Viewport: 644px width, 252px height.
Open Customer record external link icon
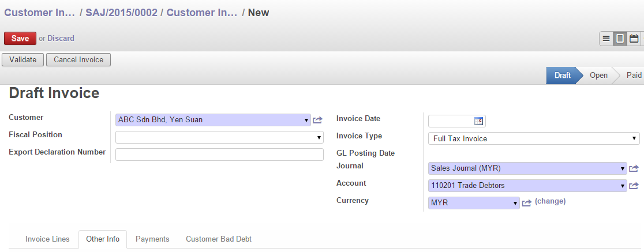coord(317,121)
